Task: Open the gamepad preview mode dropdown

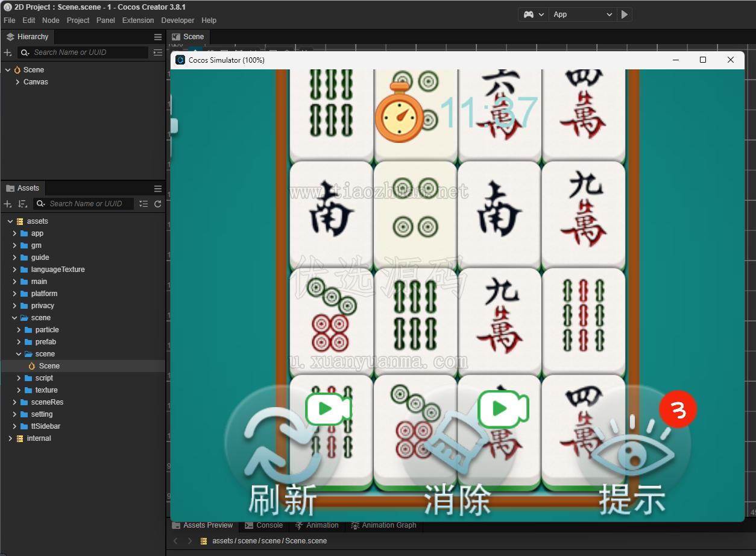Action: tap(534, 14)
